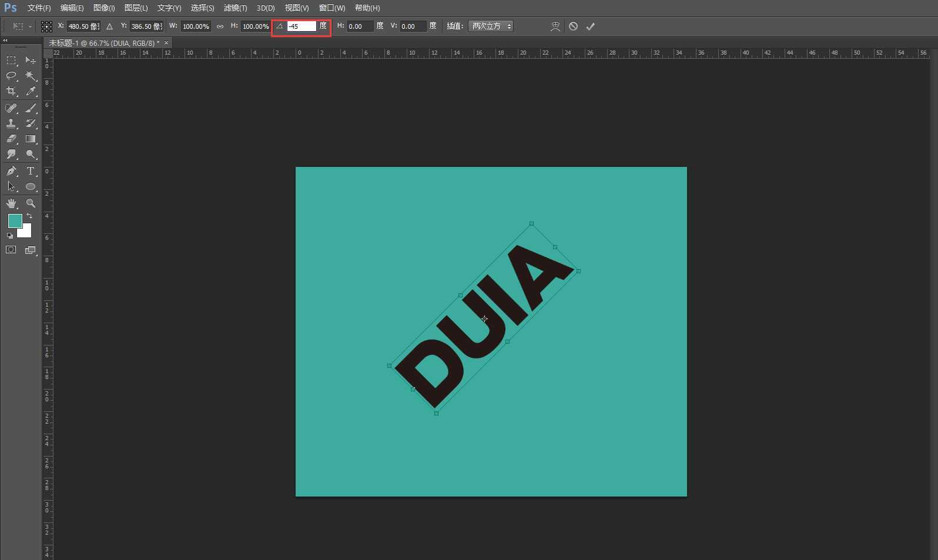Toggle the width-height aspect ratio link
938x560 pixels.
pyautogui.click(x=220, y=26)
